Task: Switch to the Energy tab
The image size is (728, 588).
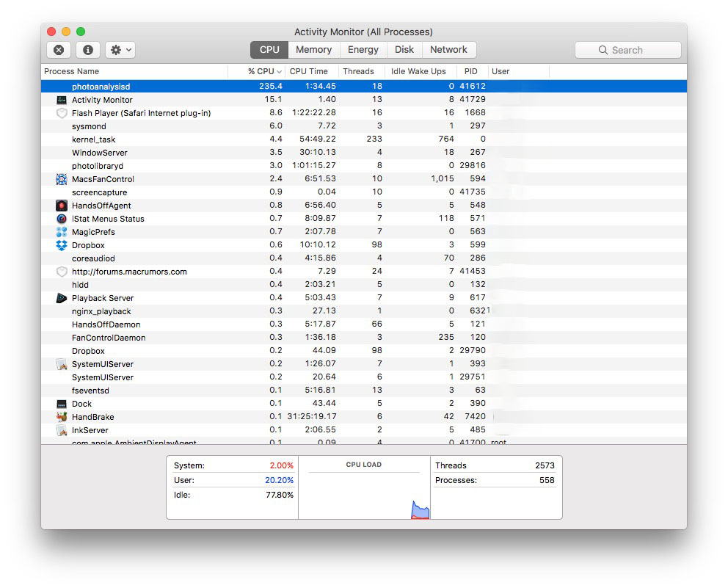Action: 363,50
